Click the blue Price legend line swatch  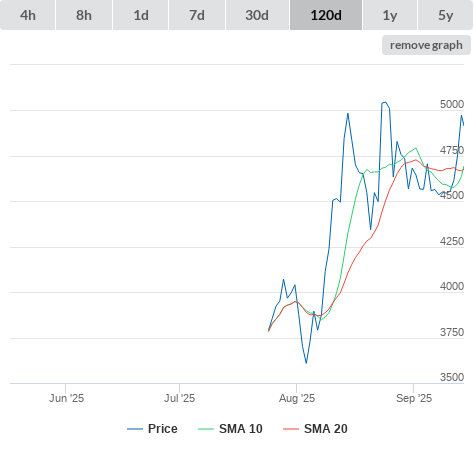point(135,429)
